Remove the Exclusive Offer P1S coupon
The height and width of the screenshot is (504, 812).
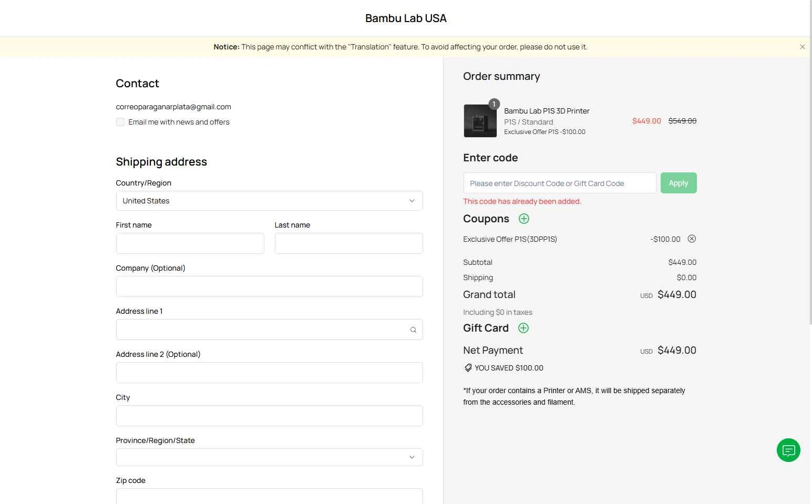click(692, 239)
